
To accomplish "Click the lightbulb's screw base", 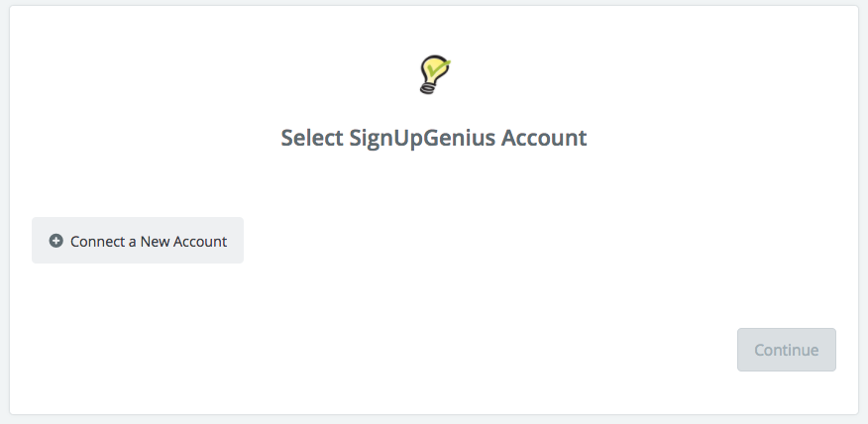I will click(428, 87).
